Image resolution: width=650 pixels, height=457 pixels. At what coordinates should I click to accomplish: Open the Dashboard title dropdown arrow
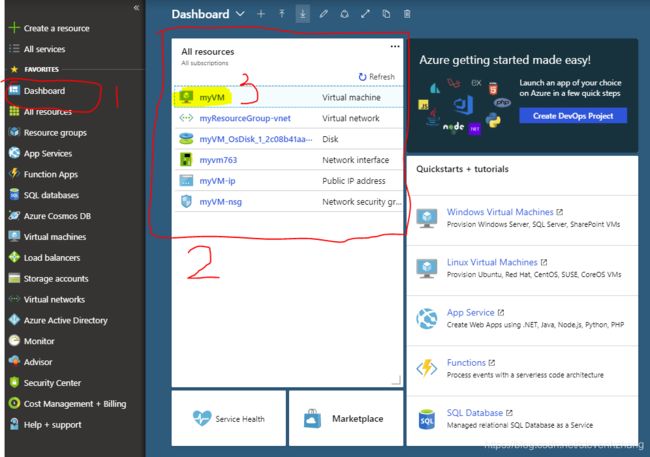click(240, 14)
